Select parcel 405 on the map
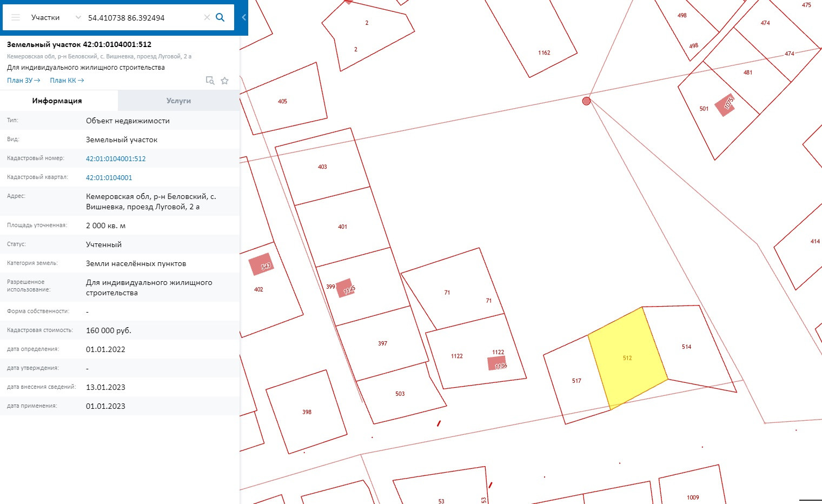 (x=282, y=101)
